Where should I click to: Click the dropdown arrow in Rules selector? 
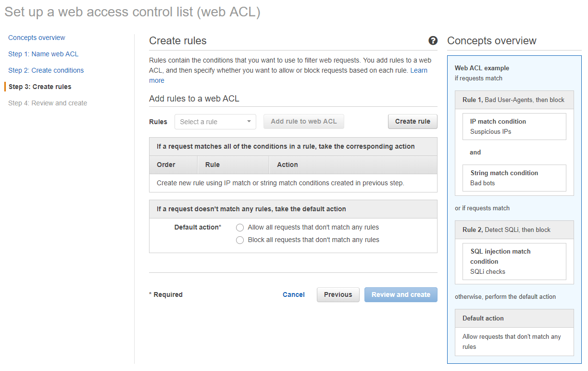point(249,122)
